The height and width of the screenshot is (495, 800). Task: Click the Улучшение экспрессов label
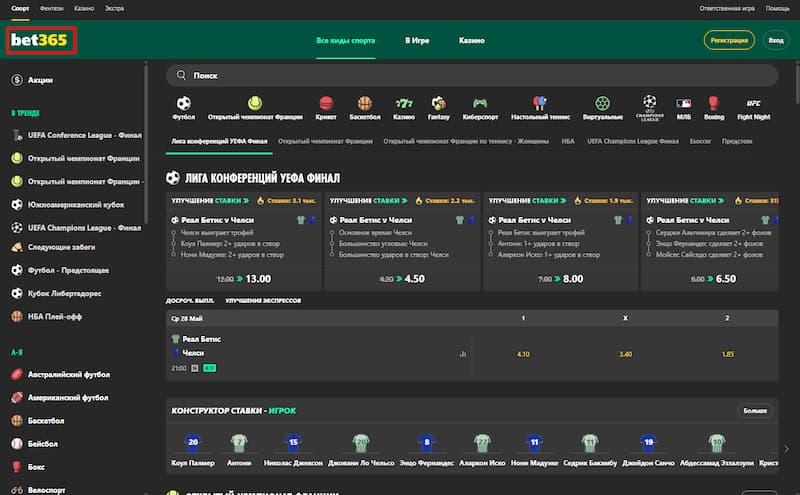click(x=263, y=301)
